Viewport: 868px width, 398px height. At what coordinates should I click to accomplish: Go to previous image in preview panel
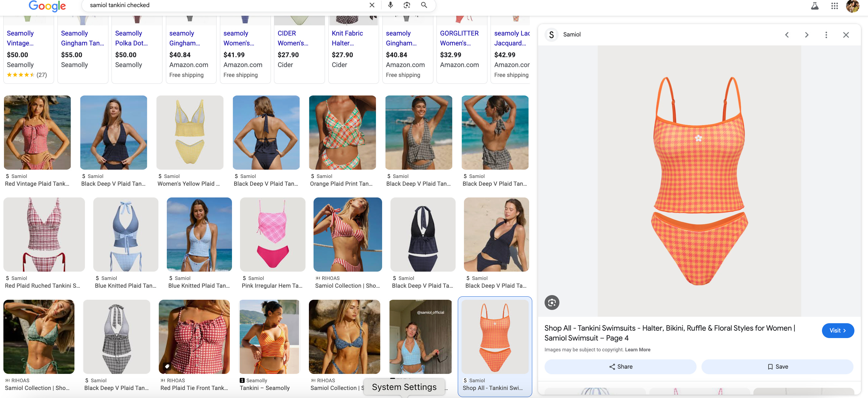click(x=786, y=35)
